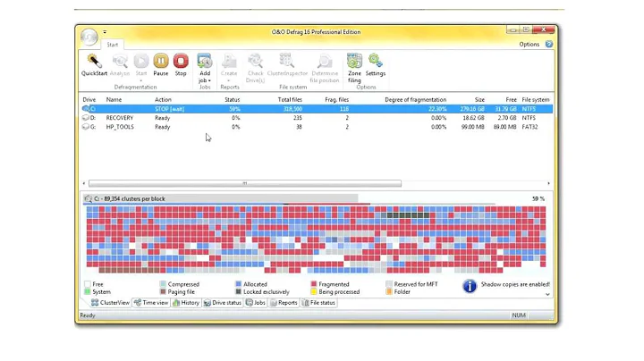
Task: Open the History tab
Action: [186, 303]
